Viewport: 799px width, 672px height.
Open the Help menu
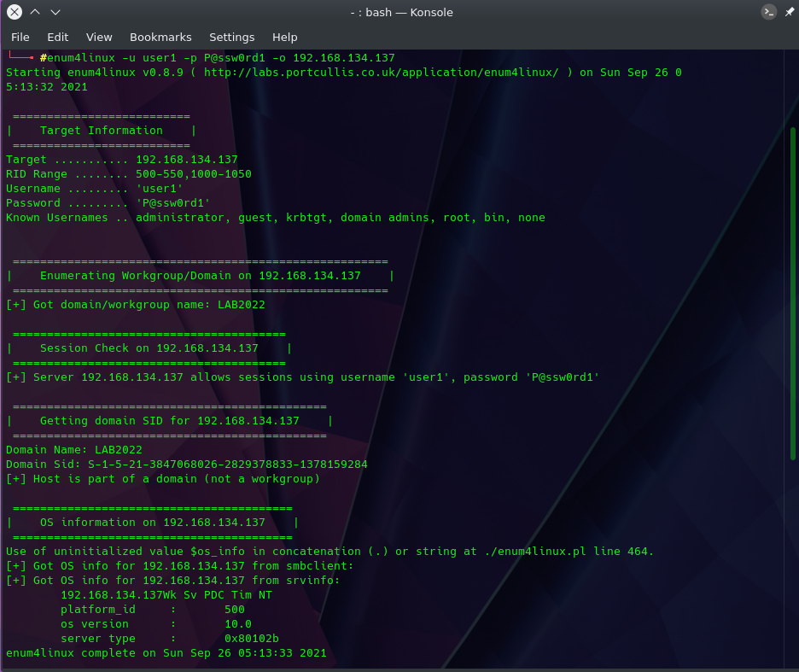(284, 38)
